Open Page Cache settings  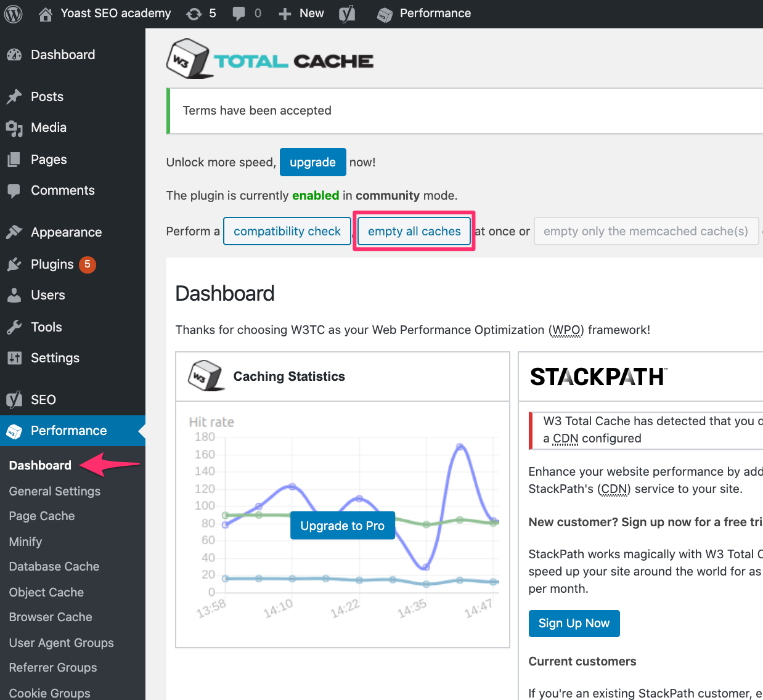[41, 516]
